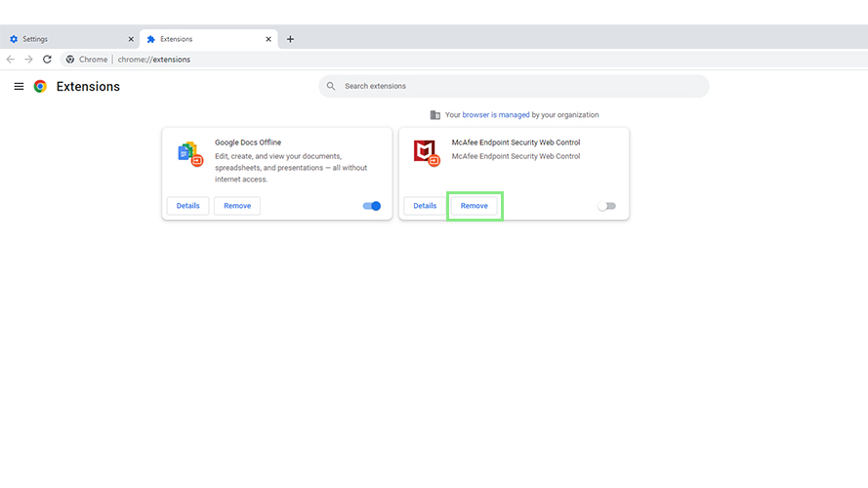This screenshot has height=488, width=868.
Task: Open the 'browser is managed' link
Action: click(x=496, y=115)
